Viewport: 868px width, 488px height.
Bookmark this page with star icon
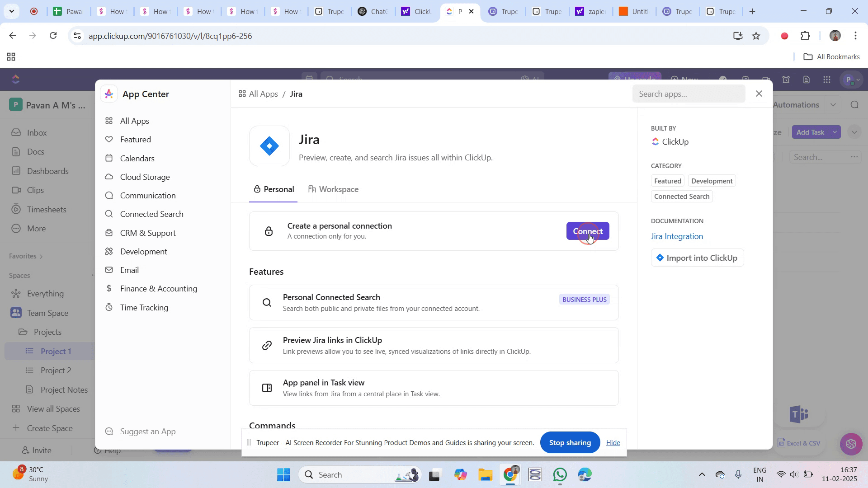pos(756,36)
